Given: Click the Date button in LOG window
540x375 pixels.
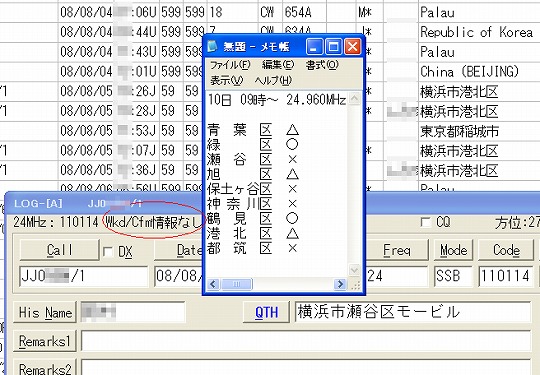Looking at the screenshot, I should [x=178, y=250].
